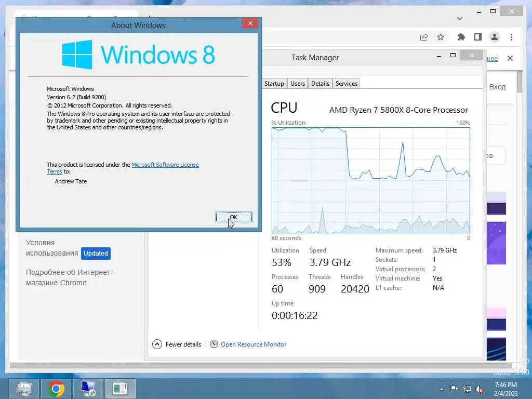Collapse Task Manager with Fewer details
The image size is (532, 399).
point(177,344)
